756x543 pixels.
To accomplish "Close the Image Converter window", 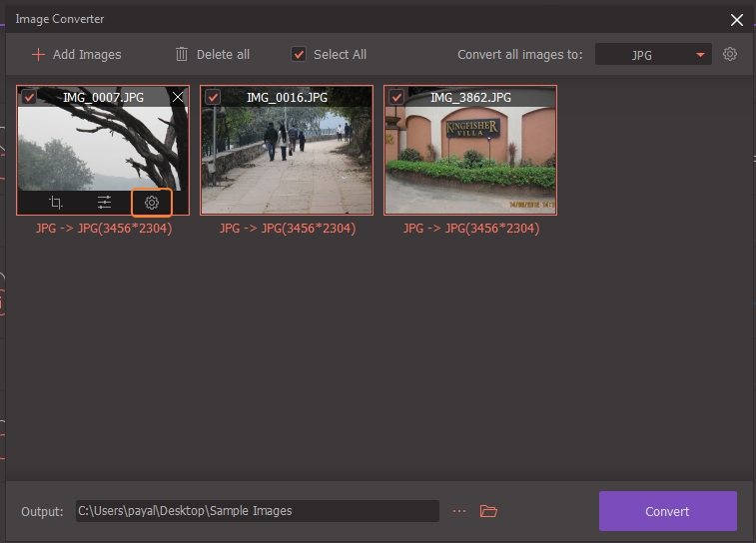I will [737, 19].
